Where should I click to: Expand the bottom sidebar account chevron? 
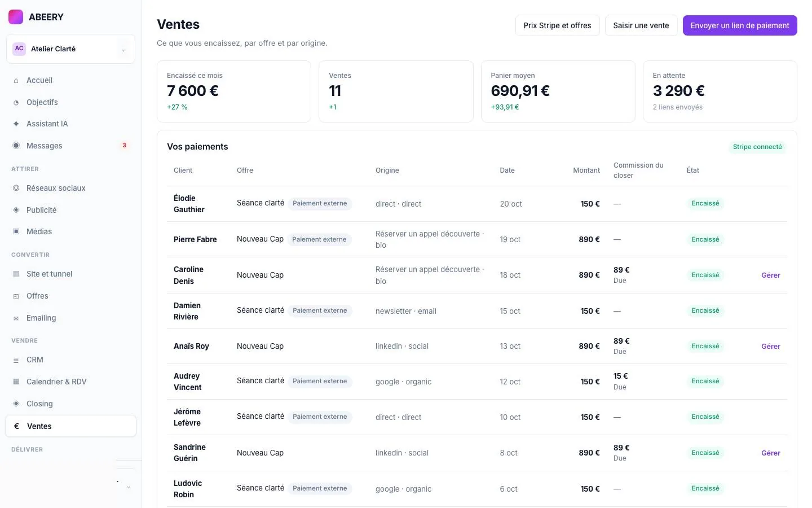128,487
